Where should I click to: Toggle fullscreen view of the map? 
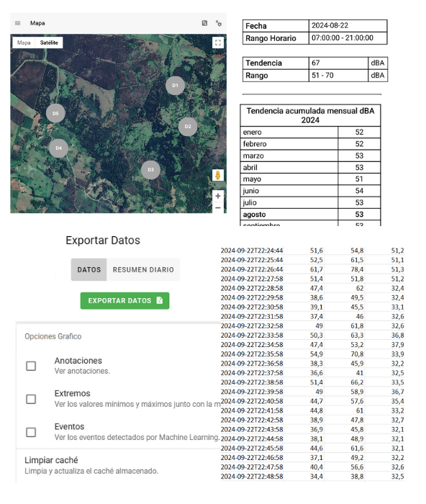pyautogui.click(x=218, y=42)
